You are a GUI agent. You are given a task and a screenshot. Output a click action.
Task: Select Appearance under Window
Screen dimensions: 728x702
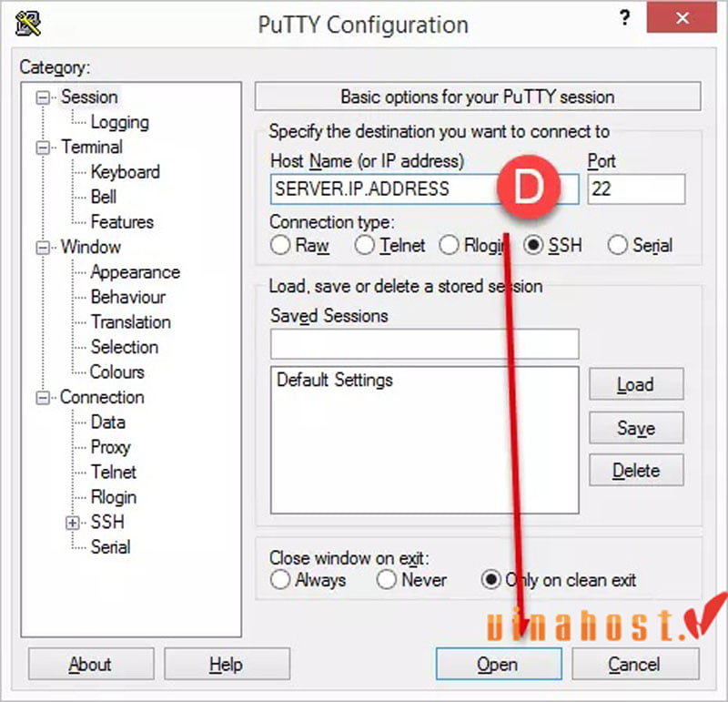click(x=135, y=272)
